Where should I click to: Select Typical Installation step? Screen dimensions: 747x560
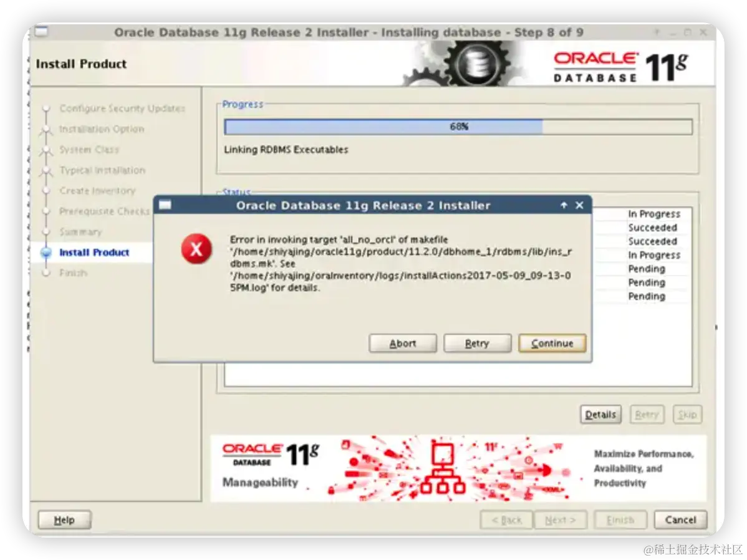pyautogui.click(x=102, y=170)
